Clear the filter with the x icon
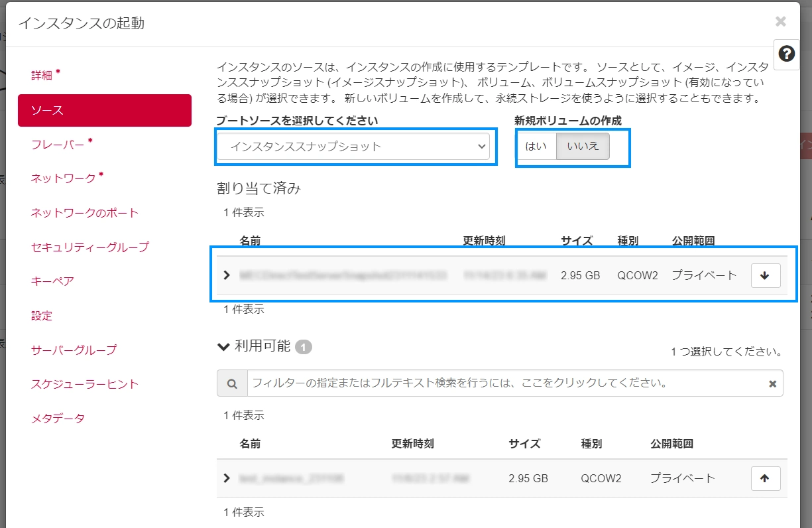 coord(772,383)
